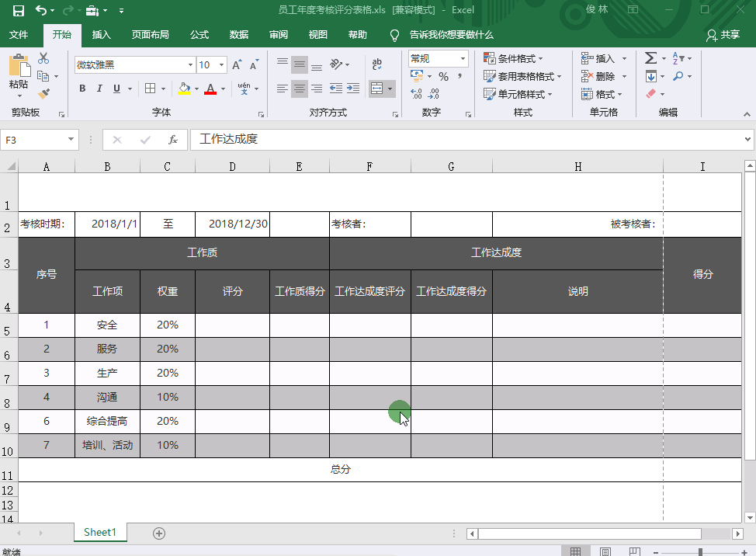Save the workbook with the floppy disk icon
Screen dimensions: 756x556
coord(18,10)
